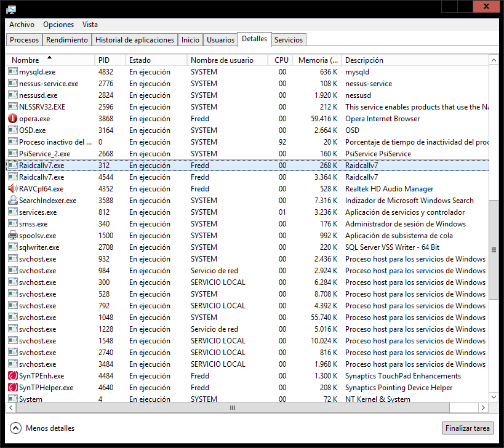
Task: Click the smss.exe process icon
Action: pos(12,223)
